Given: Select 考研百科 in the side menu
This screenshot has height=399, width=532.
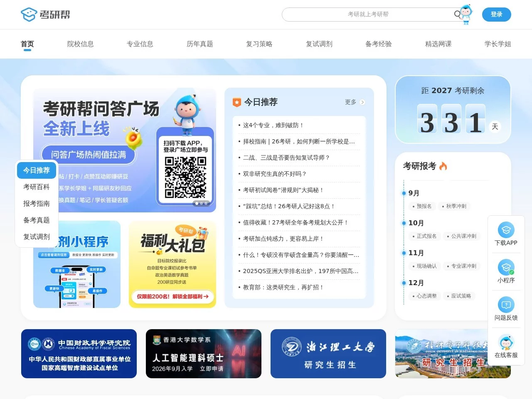Looking at the screenshot, I should 37,187.
